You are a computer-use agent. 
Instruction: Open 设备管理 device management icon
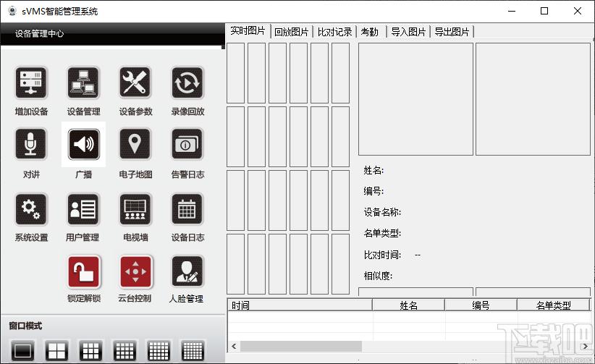(83, 82)
